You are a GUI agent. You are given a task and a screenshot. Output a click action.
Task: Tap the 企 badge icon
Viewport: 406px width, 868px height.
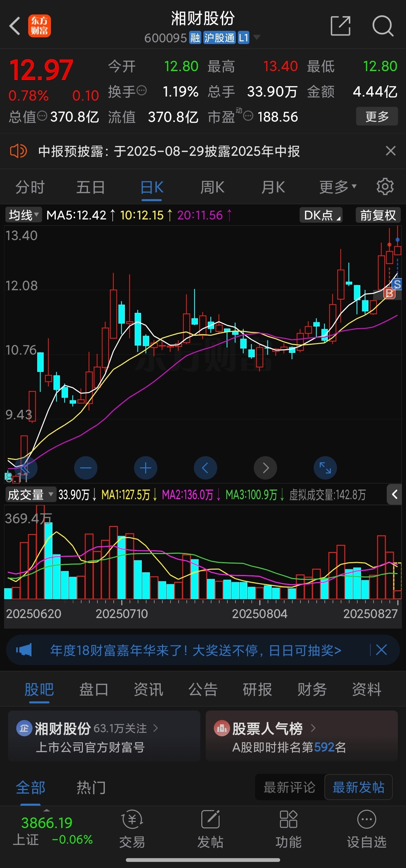click(24, 728)
